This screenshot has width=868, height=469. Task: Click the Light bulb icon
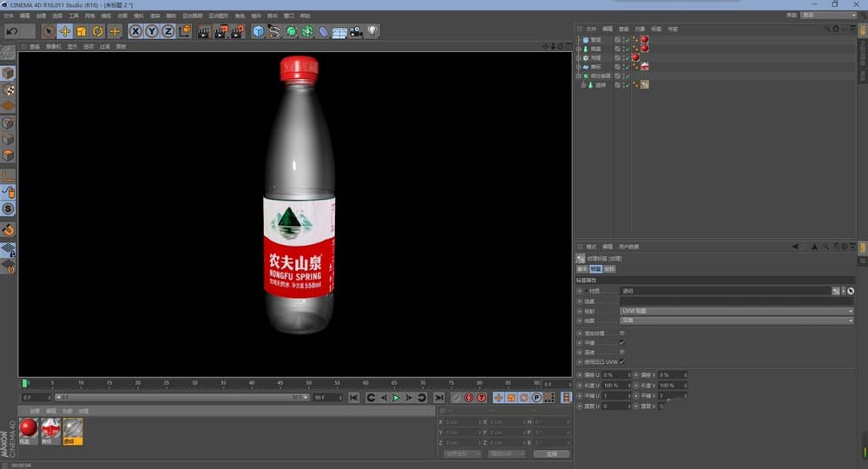point(372,31)
